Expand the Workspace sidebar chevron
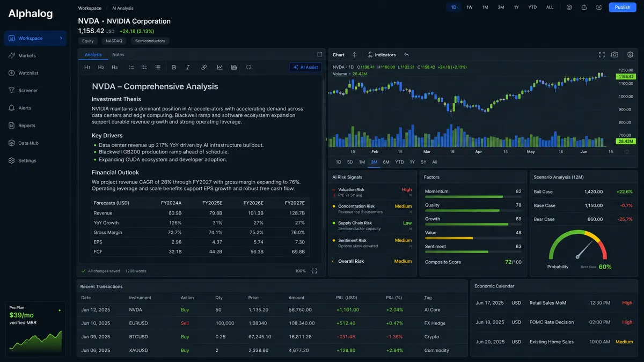The width and height of the screenshot is (644, 362). (x=61, y=39)
